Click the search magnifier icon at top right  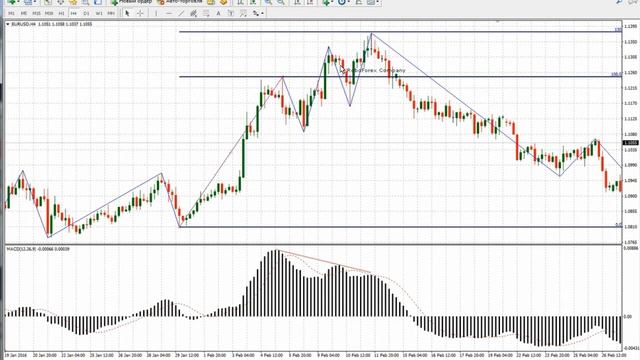(x=620, y=2)
